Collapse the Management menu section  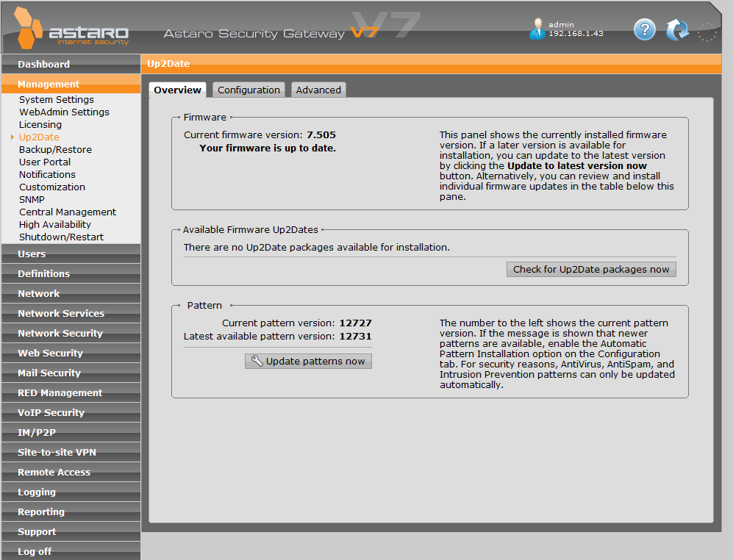pos(71,84)
